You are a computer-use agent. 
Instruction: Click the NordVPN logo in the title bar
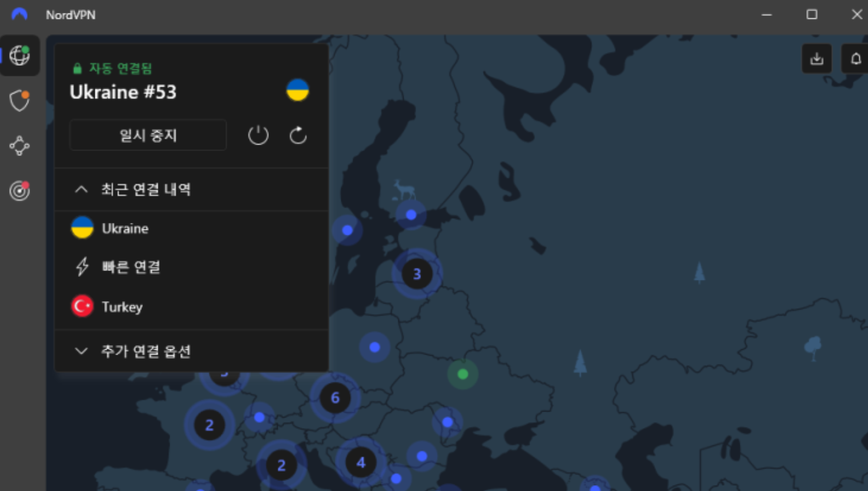click(19, 14)
